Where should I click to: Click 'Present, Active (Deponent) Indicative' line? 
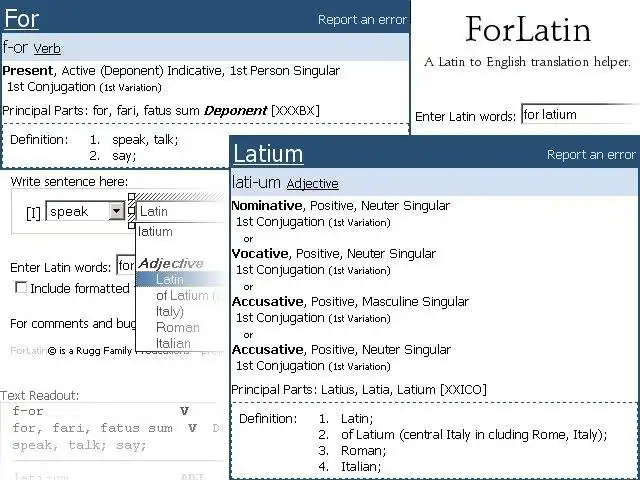coord(171,71)
